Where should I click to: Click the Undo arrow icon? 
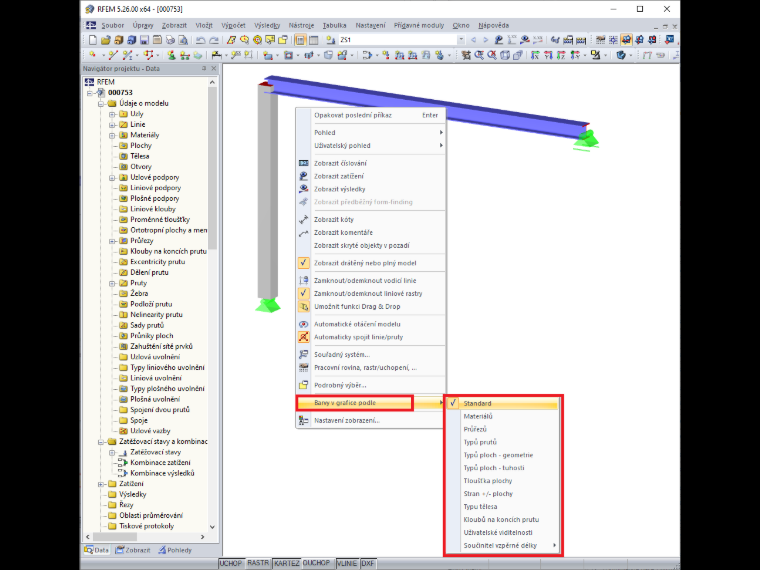[201, 40]
